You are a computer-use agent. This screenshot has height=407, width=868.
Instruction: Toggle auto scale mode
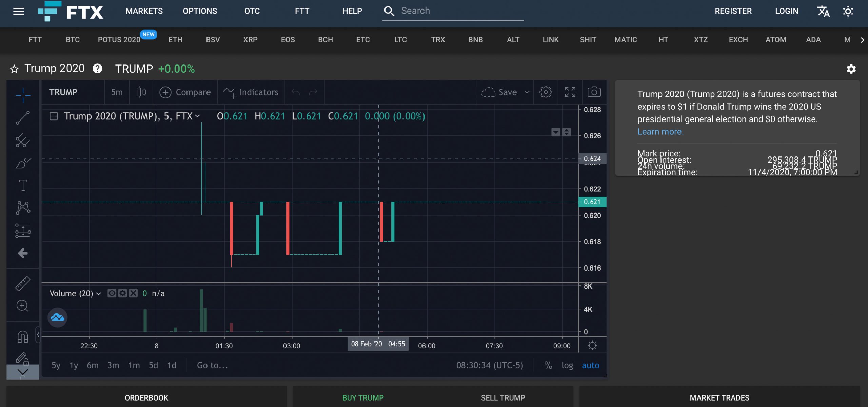point(590,365)
